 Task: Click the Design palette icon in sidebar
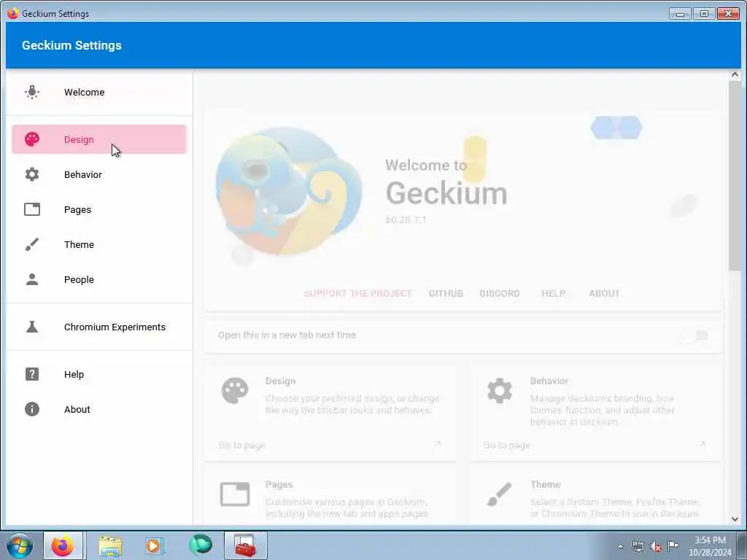(x=32, y=139)
